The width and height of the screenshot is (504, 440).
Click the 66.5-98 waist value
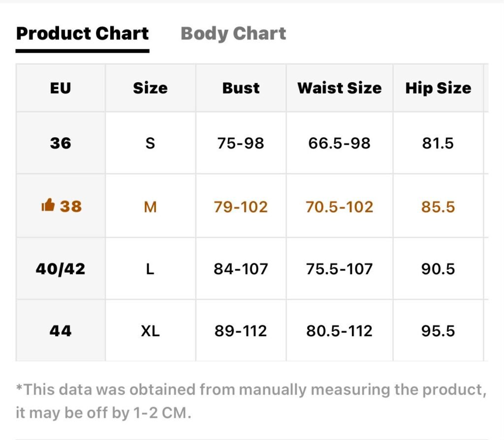pyautogui.click(x=340, y=143)
